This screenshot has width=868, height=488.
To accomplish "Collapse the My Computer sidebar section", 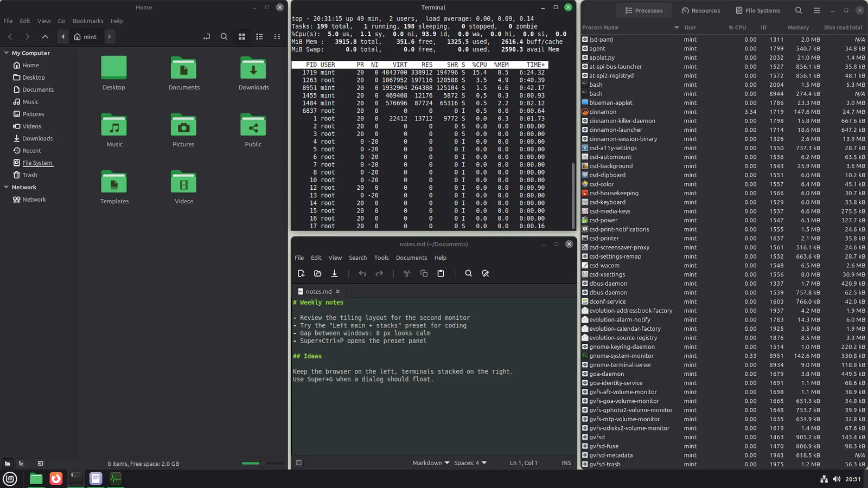I will point(7,53).
